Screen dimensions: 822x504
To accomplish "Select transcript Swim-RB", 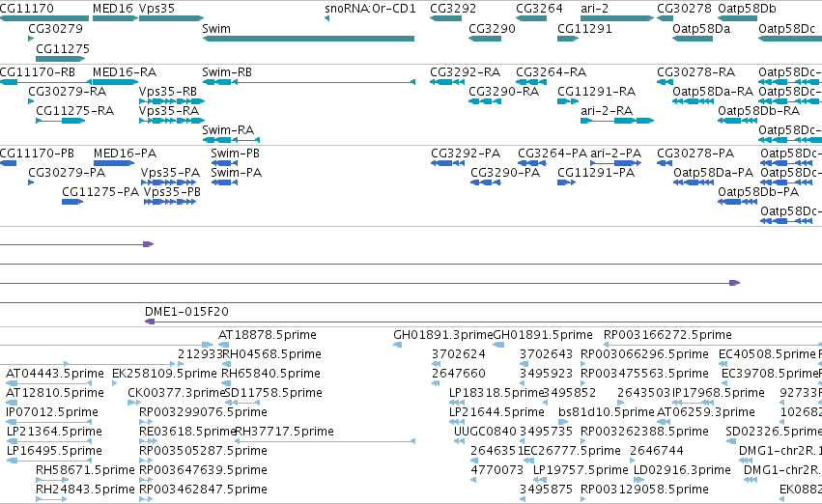I will click(227, 72).
